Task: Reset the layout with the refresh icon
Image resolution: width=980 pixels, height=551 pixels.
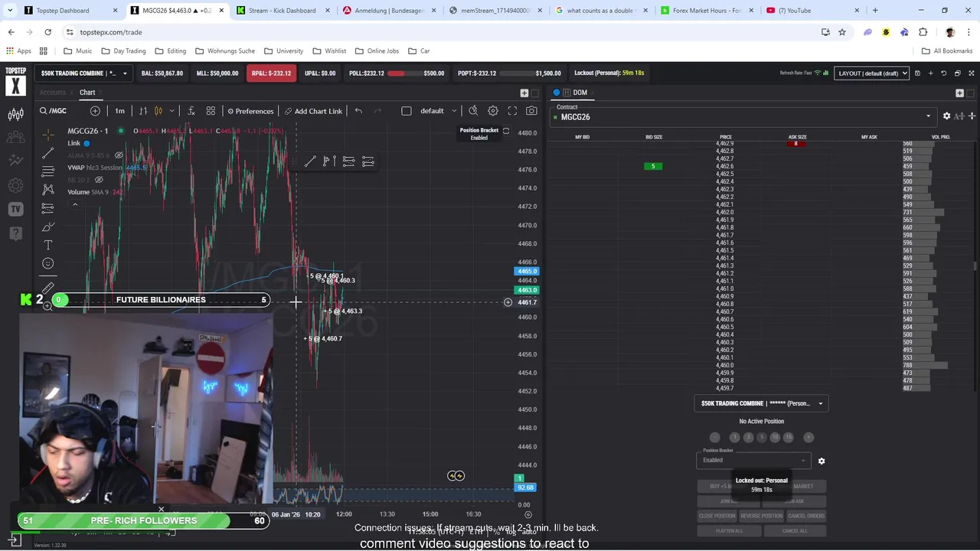Action: point(943,73)
